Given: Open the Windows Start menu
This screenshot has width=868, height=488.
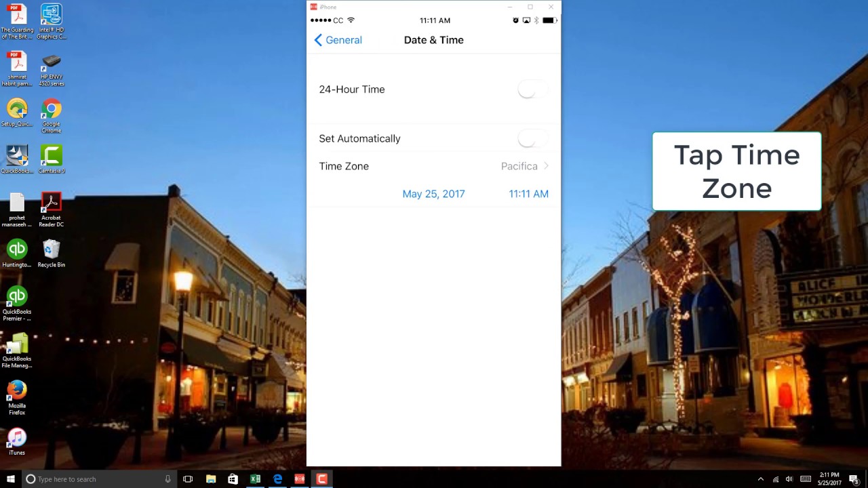Looking at the screenshot, I should (x=11, y=479).
